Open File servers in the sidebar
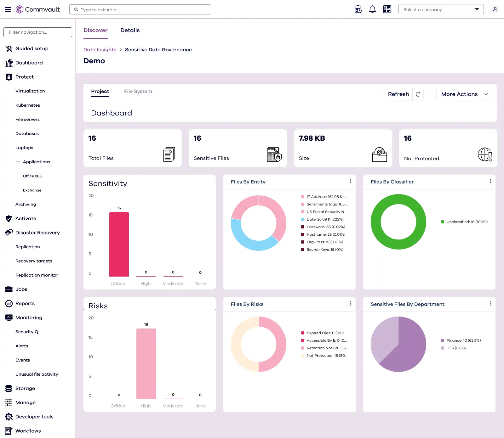 coord(27,119)
